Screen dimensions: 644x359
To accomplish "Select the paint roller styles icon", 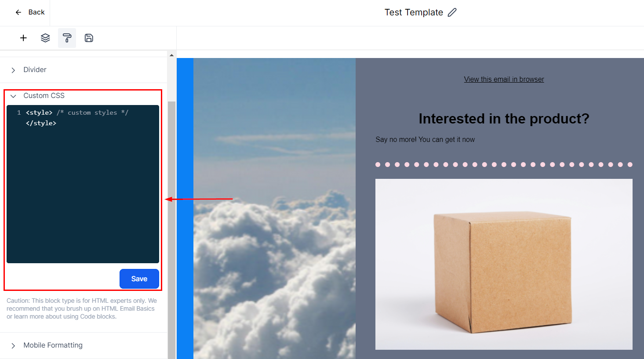I will click(x=67, y=38).
